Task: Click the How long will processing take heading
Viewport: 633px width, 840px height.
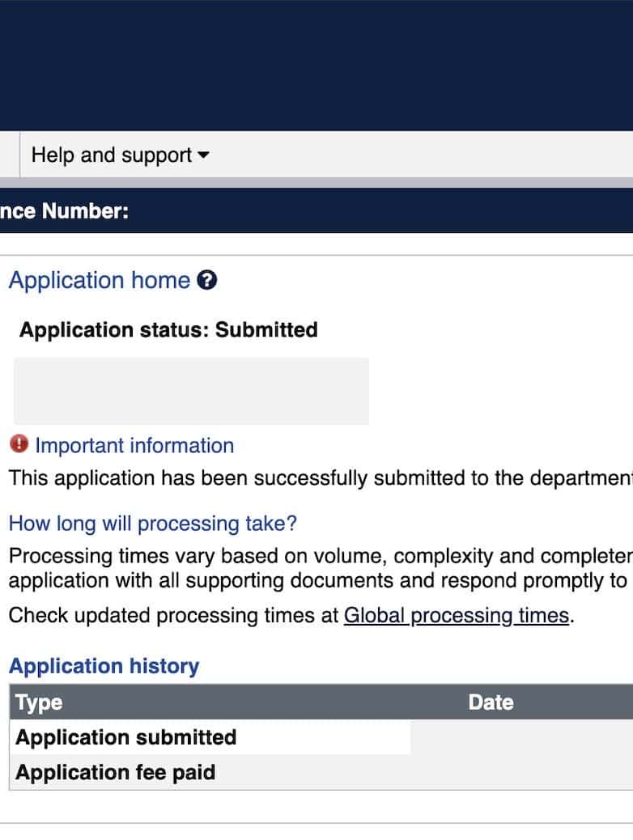Action: [152, 524]
